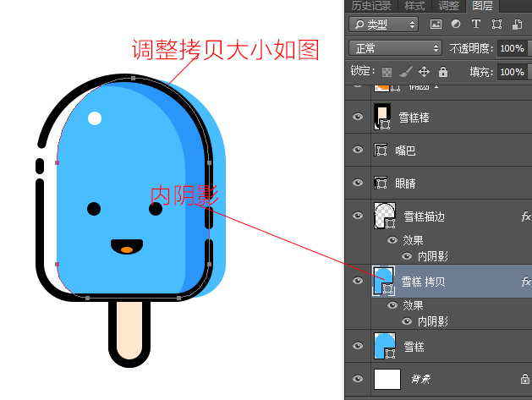Switch to 图层 tab
The height and width of the screenshot is (400, 532).
[x=482, y=6]
